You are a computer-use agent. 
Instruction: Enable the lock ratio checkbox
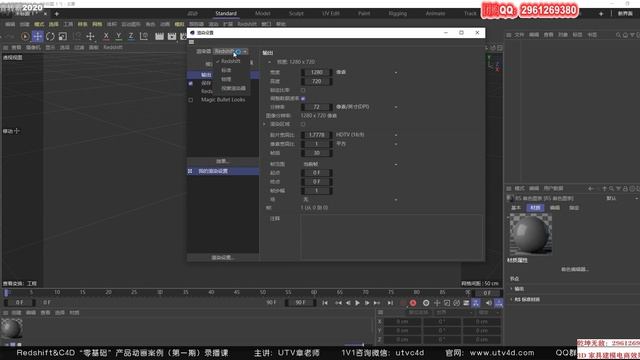303,90
